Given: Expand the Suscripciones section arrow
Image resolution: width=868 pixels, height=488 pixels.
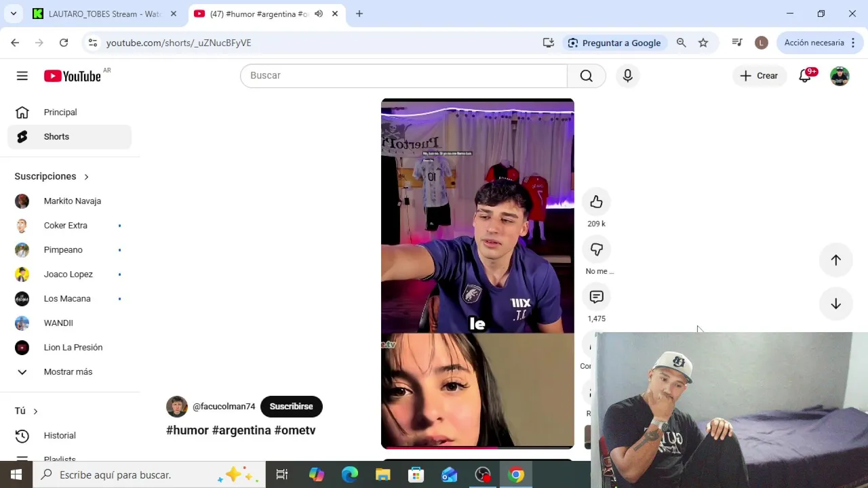Looking at the screenshot, I should (86, 177).
